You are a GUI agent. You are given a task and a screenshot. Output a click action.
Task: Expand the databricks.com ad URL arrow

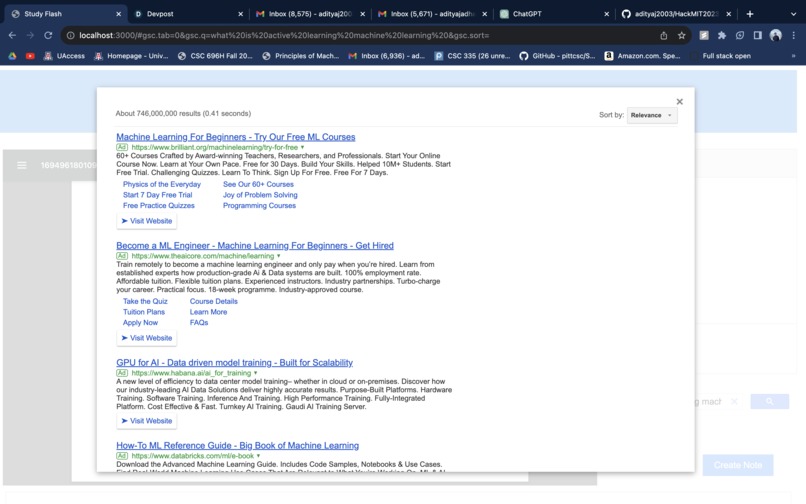[258, 456]
